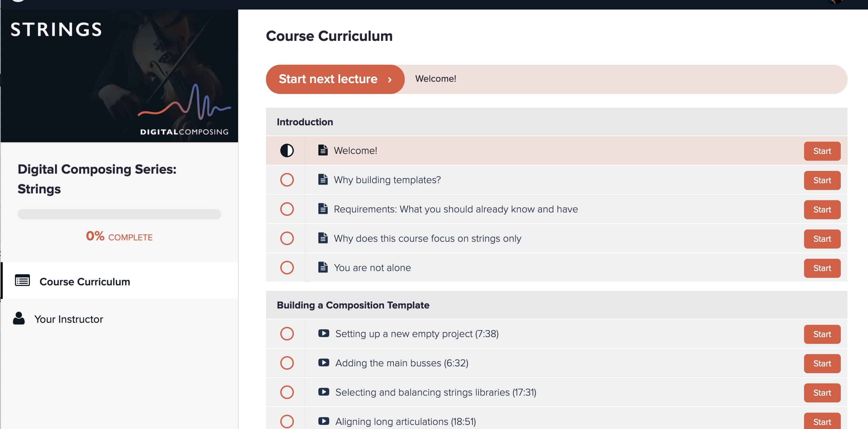This screenshot has height=429, width=868.
Task: Click the Course Curriculum main heading
Action: pyautogui.click(x=329, y=36)
